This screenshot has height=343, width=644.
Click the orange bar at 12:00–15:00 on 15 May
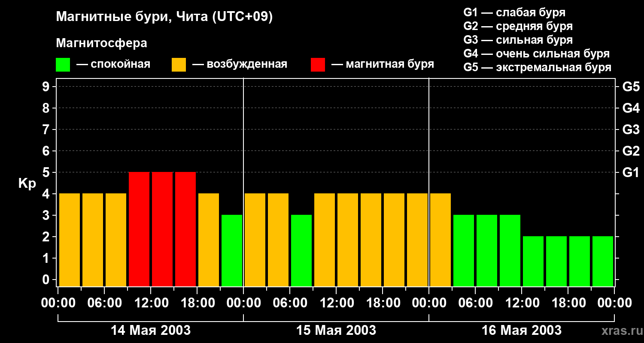coord(348,240)
